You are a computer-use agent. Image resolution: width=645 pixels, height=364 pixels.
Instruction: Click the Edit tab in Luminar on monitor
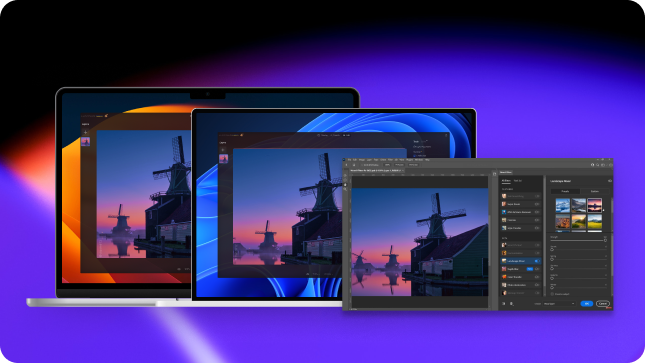pos(346,135)
